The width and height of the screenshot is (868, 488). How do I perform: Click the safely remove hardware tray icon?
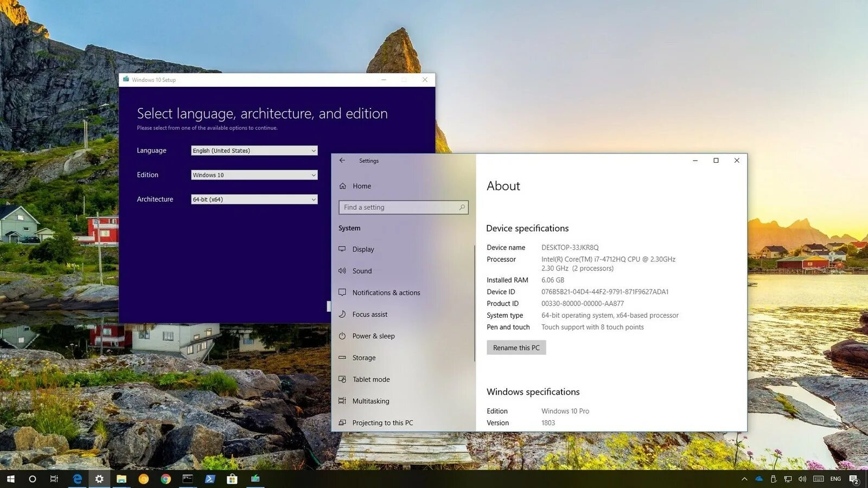pyautogui.click(x=774, y=479)
